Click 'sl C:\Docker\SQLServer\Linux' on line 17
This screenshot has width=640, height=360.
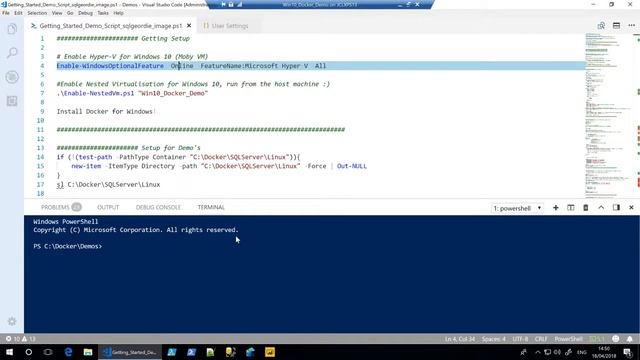pyautogui.click(x=108, y=184)
